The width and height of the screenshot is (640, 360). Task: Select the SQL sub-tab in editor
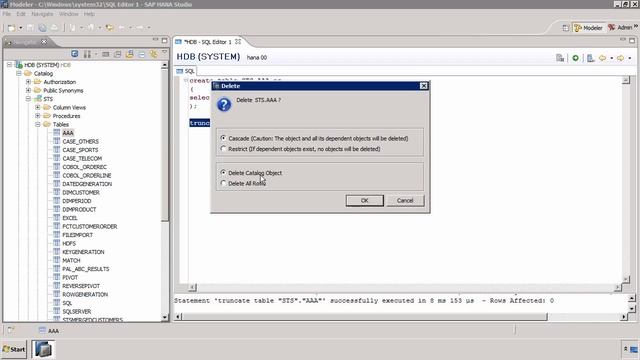coord(186,71)
